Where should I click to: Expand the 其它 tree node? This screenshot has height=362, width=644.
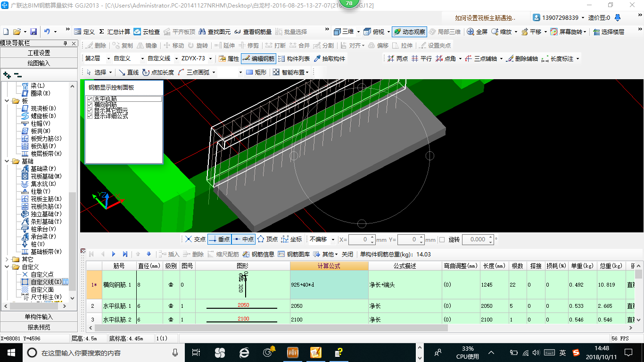tap(7, 259)
